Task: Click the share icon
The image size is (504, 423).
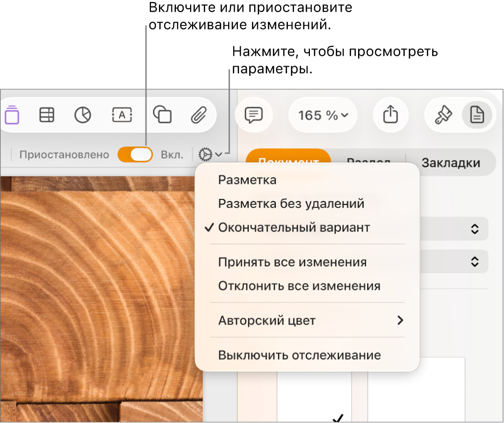Action: pos(390,114)
